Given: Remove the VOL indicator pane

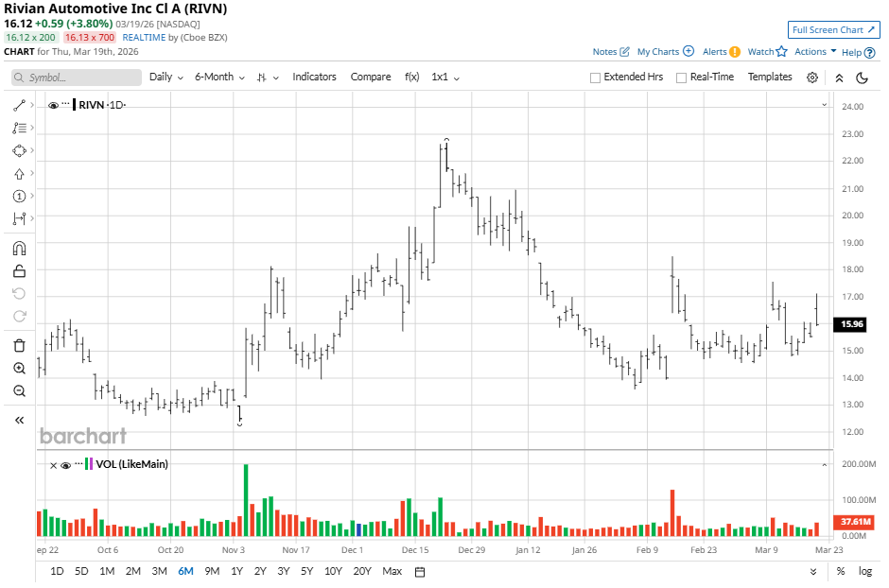Looking at the screenshot, I should 53,466.
